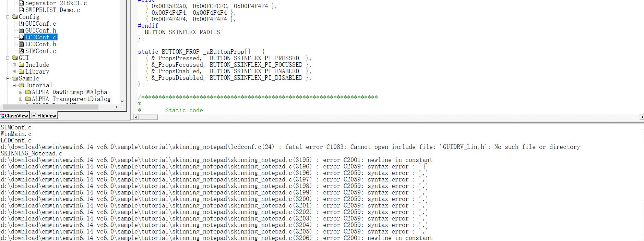Click the file tree's scroll-right arrow
The width and height of the screenshot is (644, 241).
click(x=117, y=107)
